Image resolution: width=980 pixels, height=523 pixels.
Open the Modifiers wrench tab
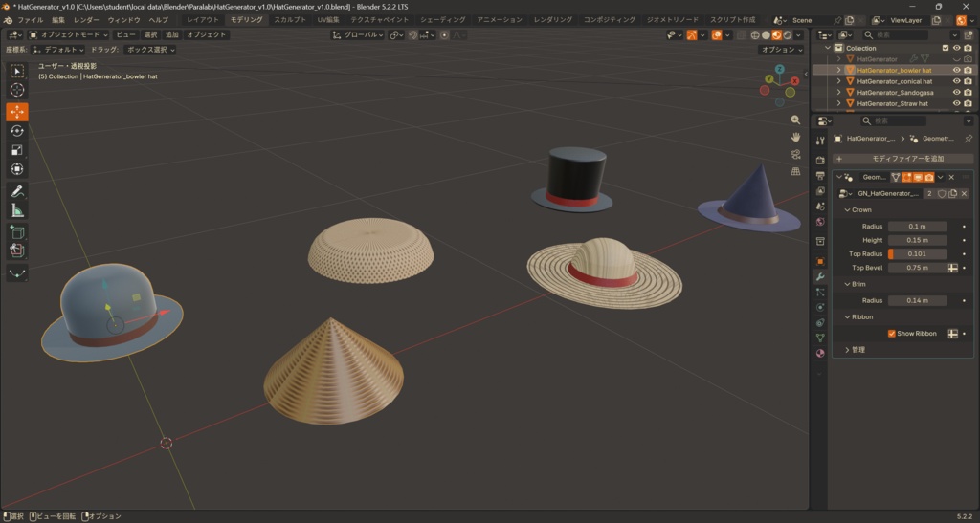pyautogui.click(x=820, y=276)
